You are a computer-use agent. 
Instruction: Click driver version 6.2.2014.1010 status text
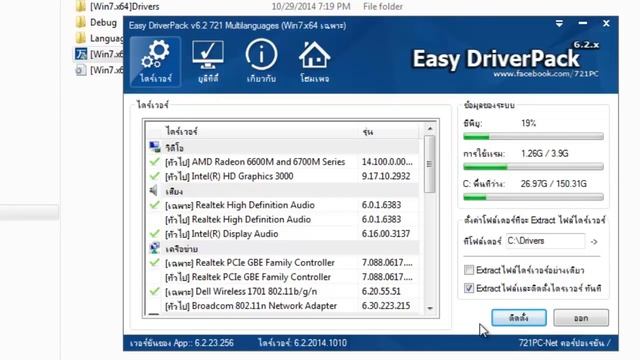(x=302, y=343)
